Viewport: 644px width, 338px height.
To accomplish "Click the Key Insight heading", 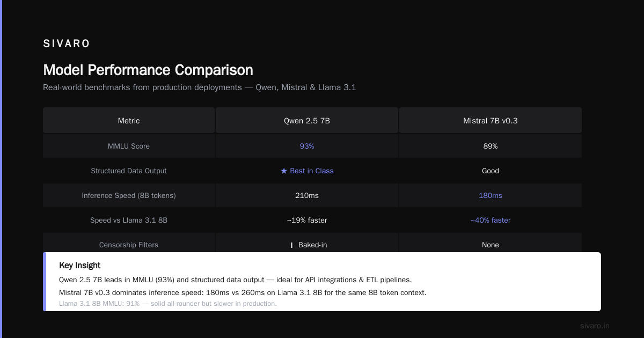I will tap(80, 265).
